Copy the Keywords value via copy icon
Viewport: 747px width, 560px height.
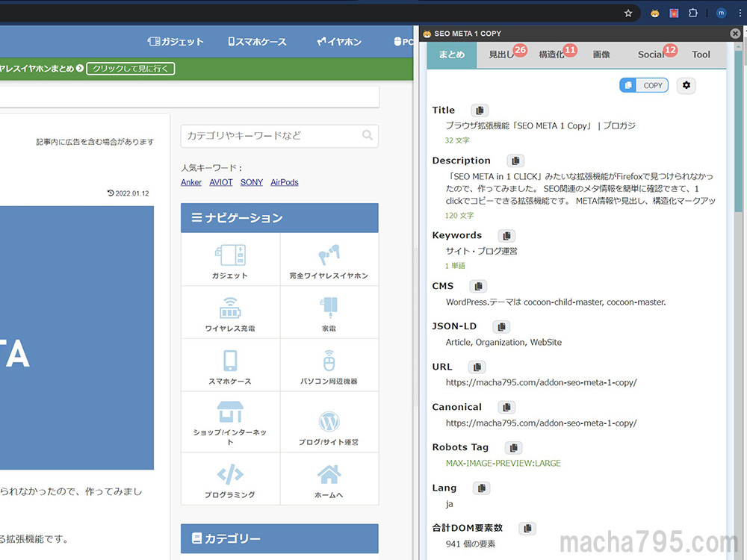[507, 236]
